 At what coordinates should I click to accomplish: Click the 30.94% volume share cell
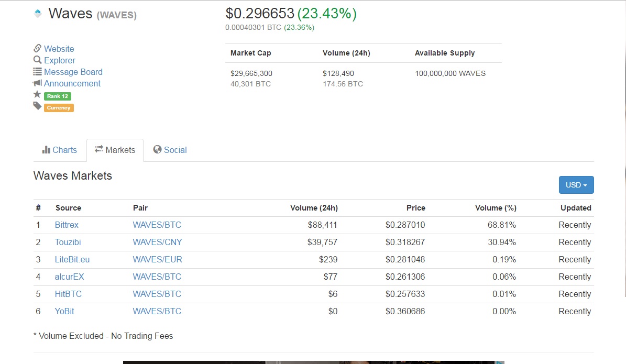(x=502, y=242)
